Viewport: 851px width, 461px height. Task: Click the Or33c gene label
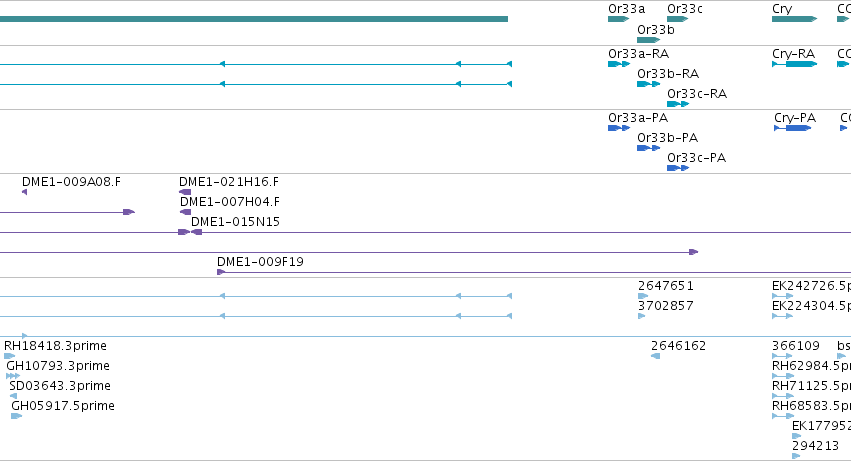(x=684, y=9)
